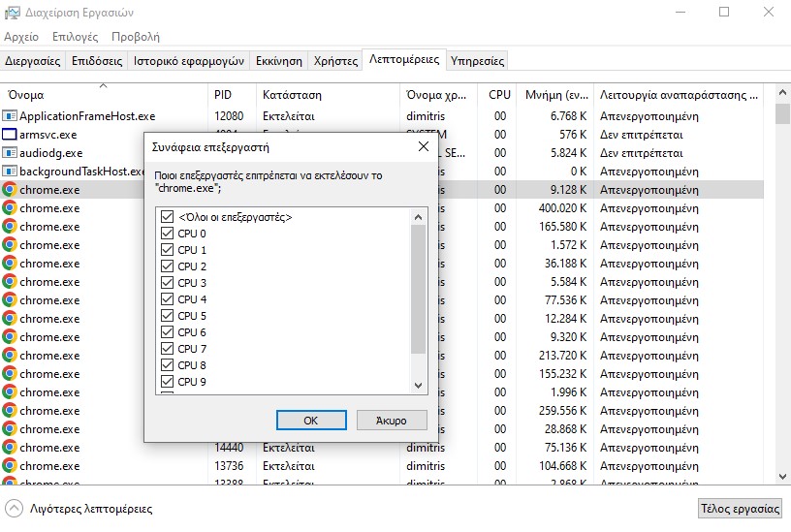Toggle the CPU 3 checkbox
The image size is (791, 532).
[x=167, y=282]
